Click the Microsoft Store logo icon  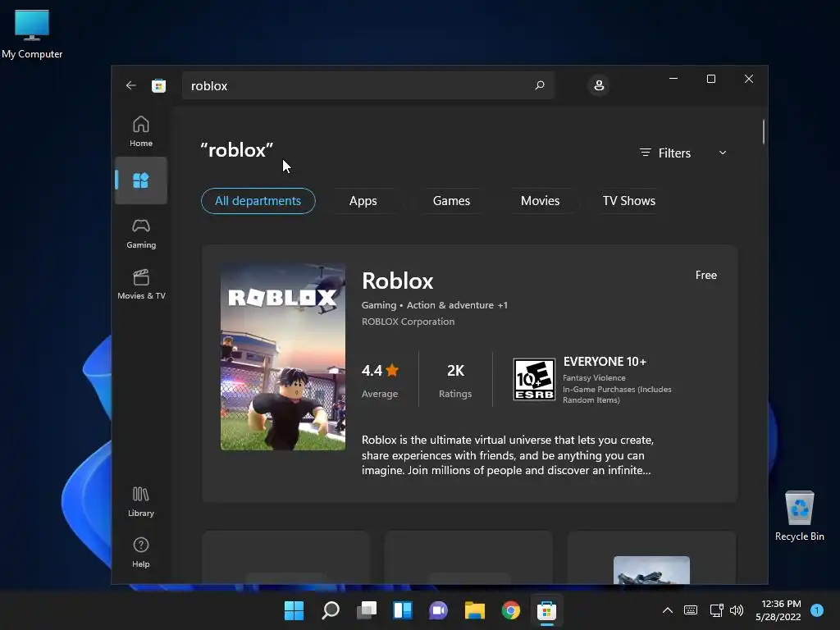pos(158,85)
